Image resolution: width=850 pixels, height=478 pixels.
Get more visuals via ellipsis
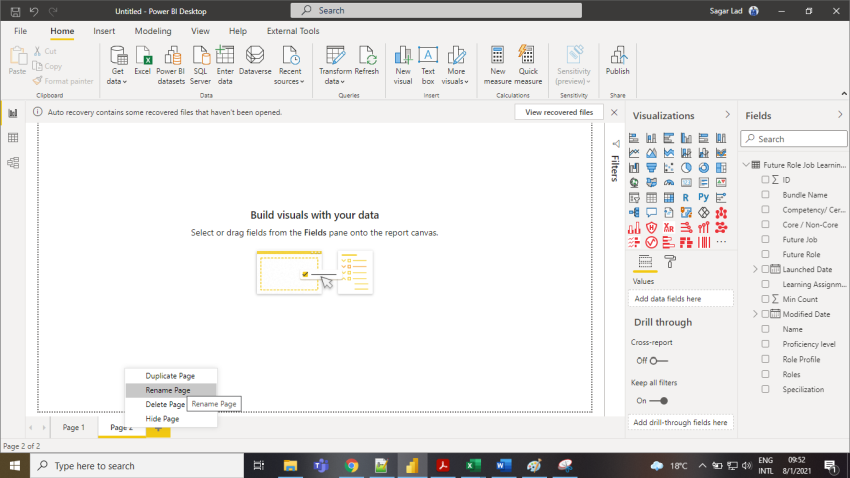tap(721, 242)
